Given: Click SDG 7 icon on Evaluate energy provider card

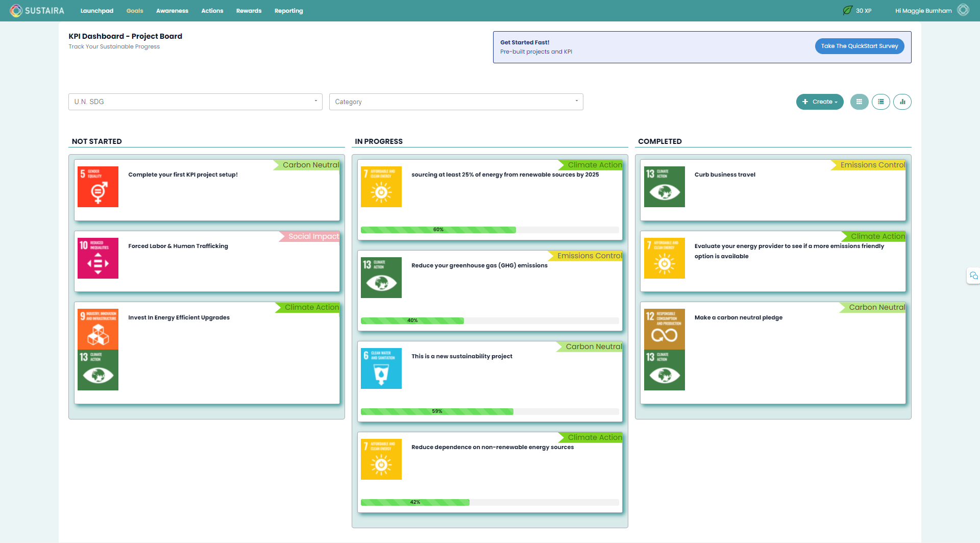Looking at the screenshot, I should 665,258.
